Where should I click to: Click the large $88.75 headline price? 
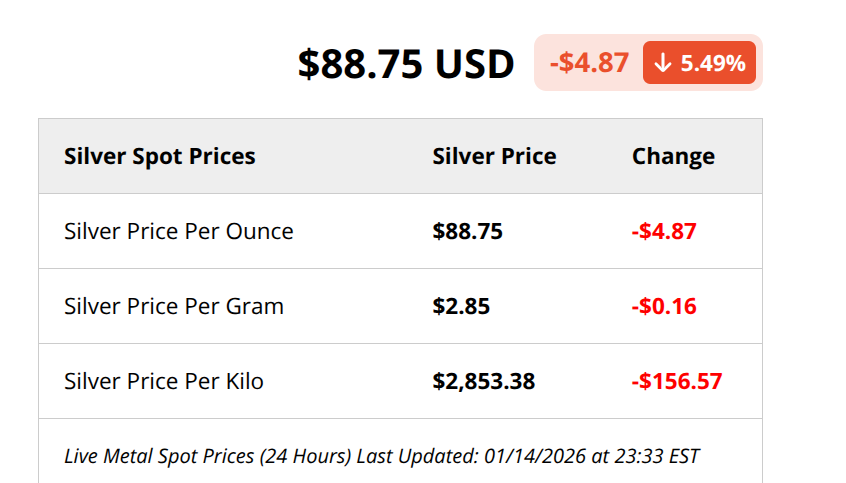tap(362, 64)
